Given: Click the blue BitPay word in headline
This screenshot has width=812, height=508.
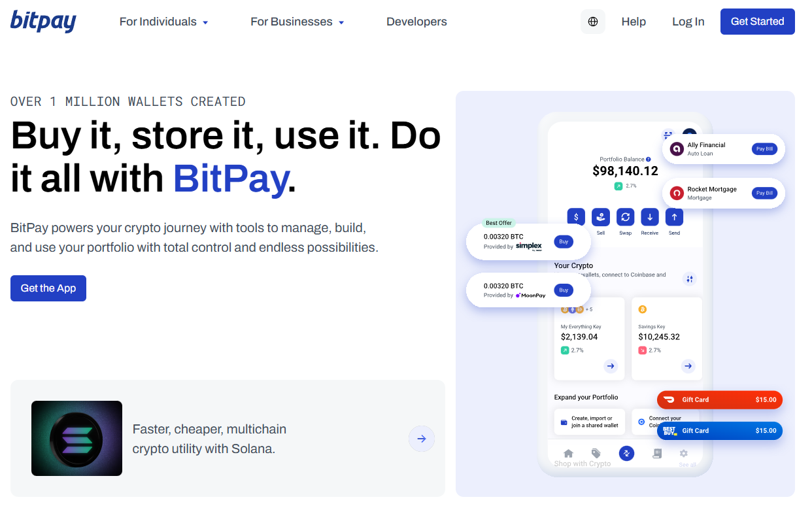Looking at the screenshot, I should pyautogui.click(x=231, y=178).
